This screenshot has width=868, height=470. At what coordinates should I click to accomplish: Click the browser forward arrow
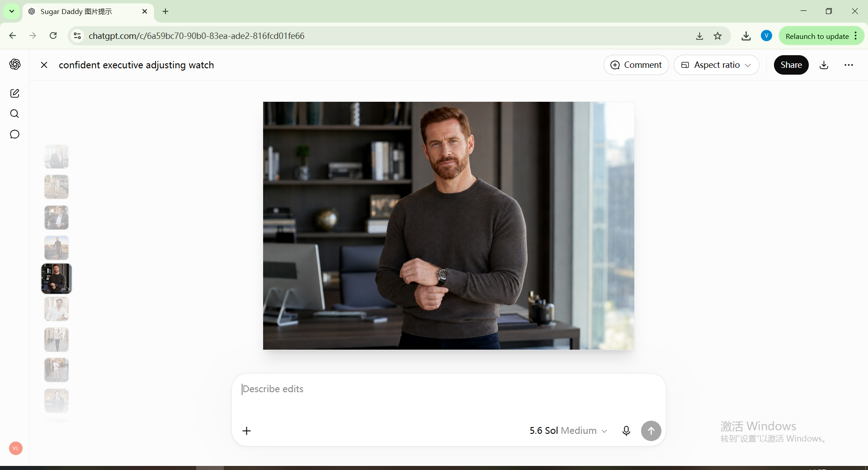[x=33, y=36]
